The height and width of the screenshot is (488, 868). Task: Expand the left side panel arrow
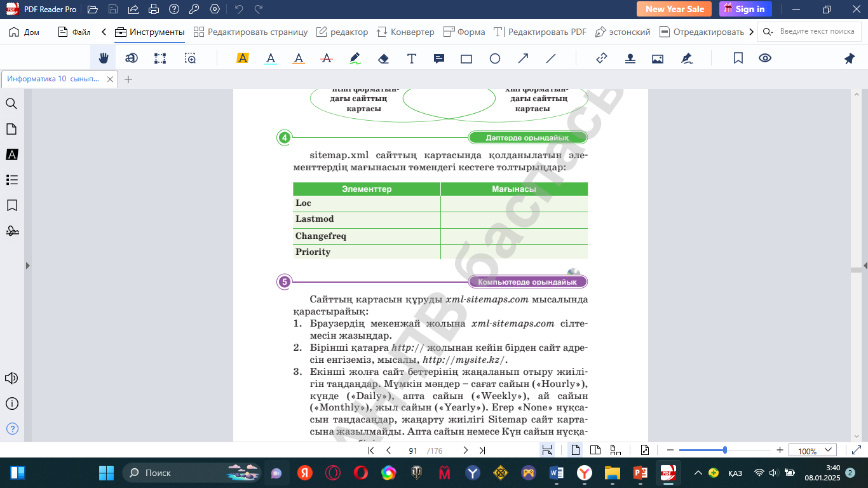tap(27, 266)
